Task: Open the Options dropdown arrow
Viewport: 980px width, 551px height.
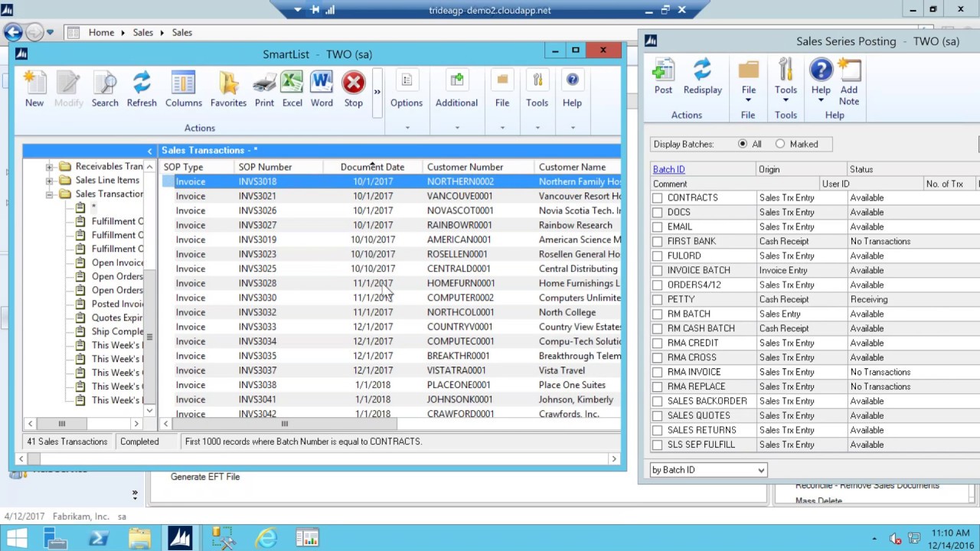Action: [x=407, y=127]
